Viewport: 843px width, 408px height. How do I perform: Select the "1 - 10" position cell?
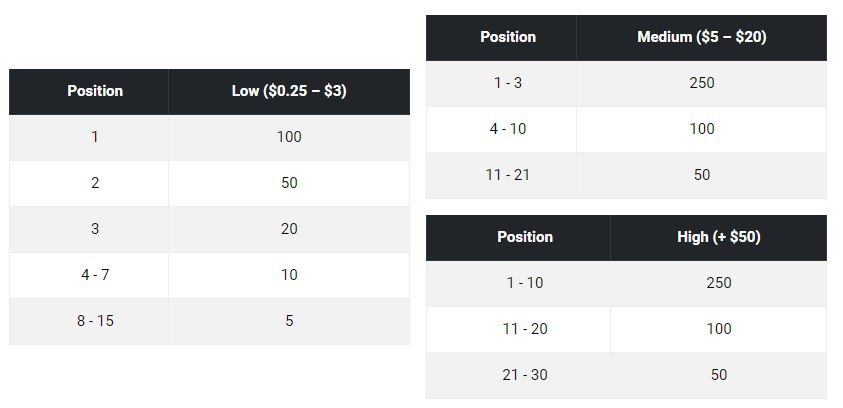click(x=524, y=283)
